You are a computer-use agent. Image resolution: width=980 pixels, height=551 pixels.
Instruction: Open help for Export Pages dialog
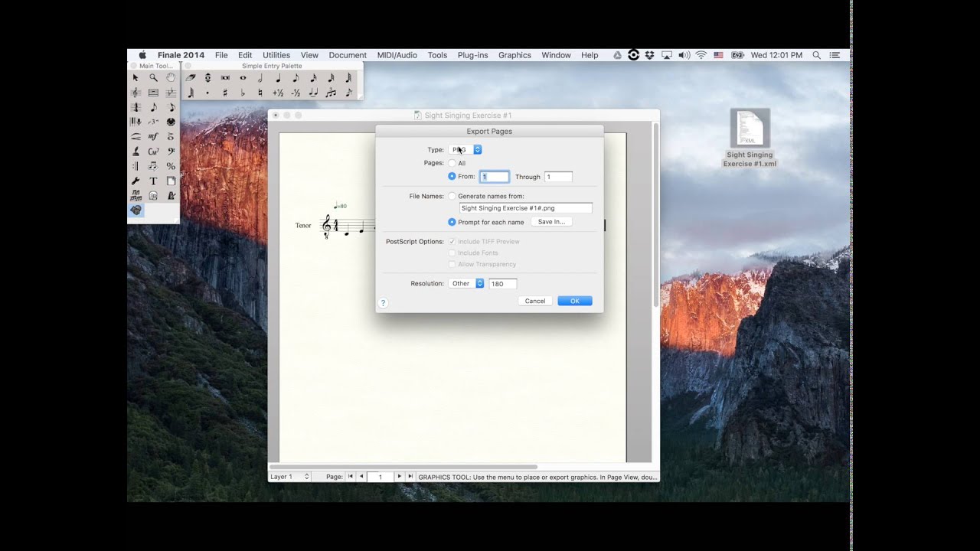tap(384, 303)
